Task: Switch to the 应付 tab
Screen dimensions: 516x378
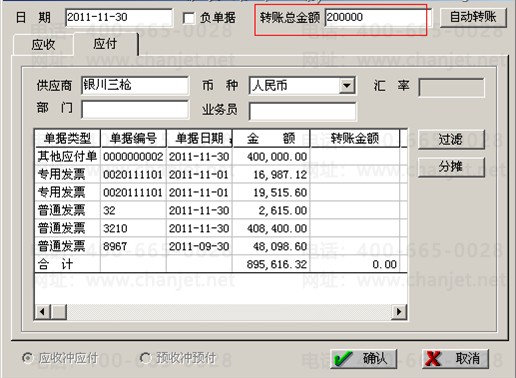Action: pos(105,44)
